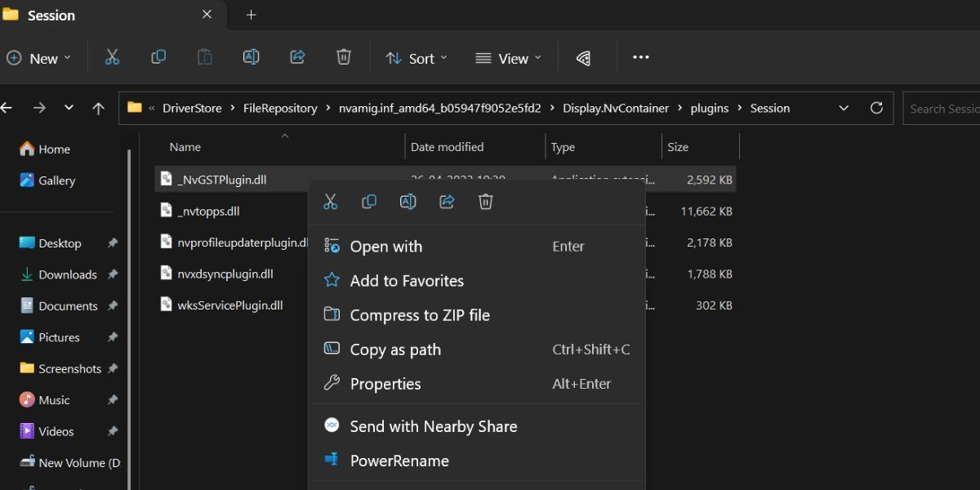Open the See more ellipsis menu
The width and height of the screenshot is (980, 490).
641,57
